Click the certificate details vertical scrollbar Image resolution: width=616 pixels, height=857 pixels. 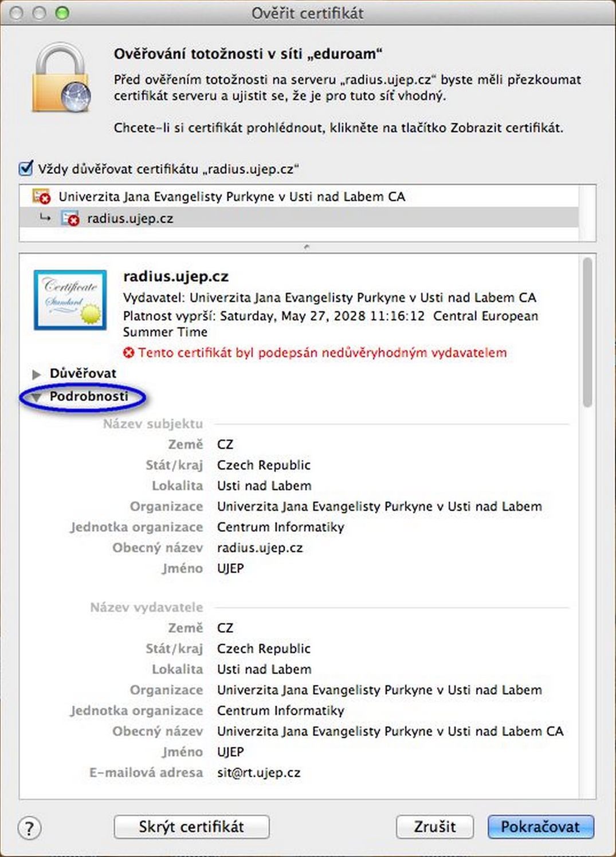pyautogui.click(x=587, y=332)
